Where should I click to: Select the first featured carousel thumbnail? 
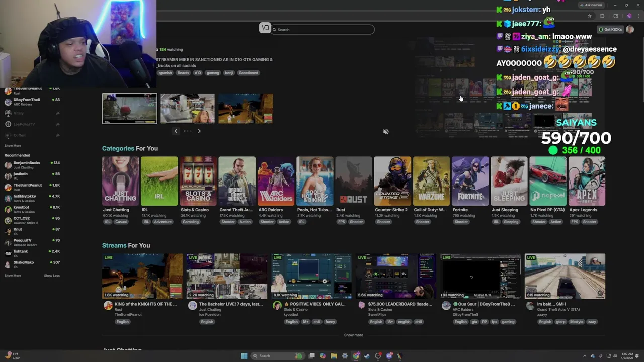coord(130,108)
